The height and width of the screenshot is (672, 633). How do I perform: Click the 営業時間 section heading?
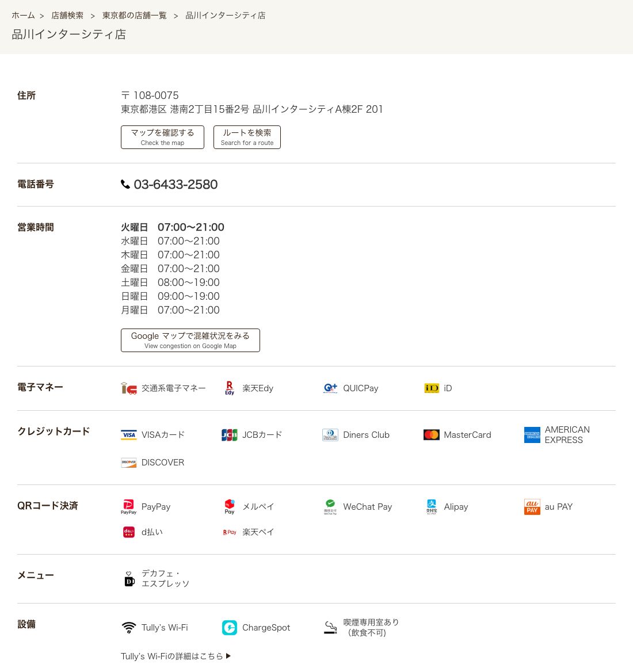36,227
